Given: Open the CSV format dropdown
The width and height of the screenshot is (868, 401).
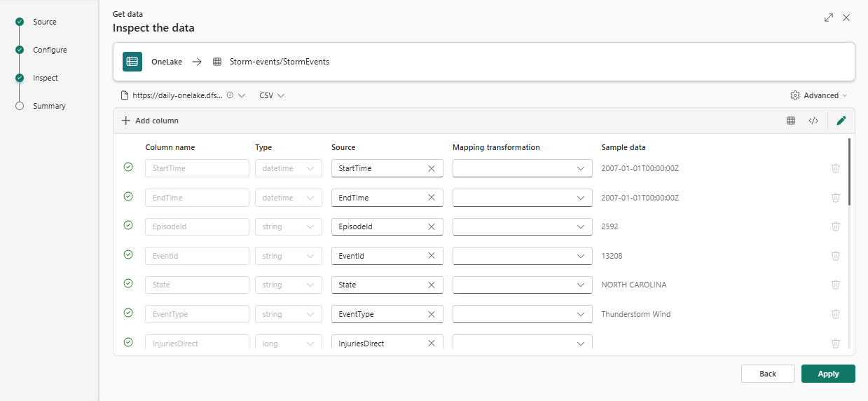Looking at the screenshot, I should pyautogui.click(x=272, y=95).
